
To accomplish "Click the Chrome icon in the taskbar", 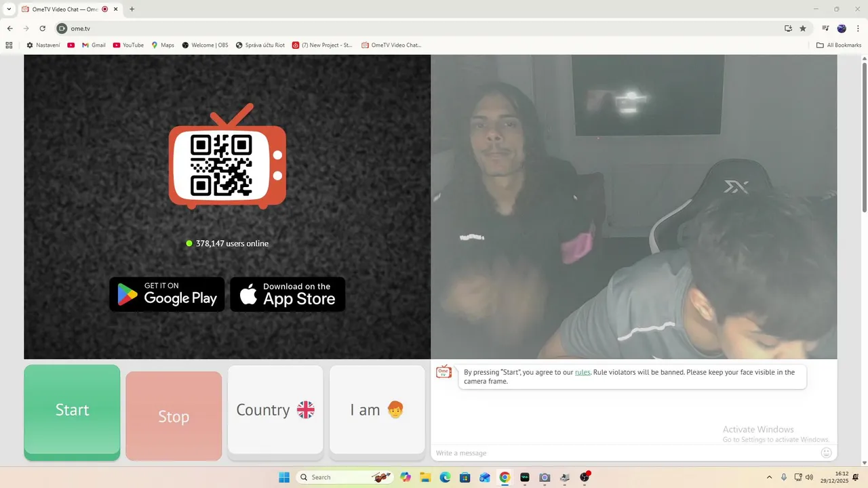I will click(505, 477).
